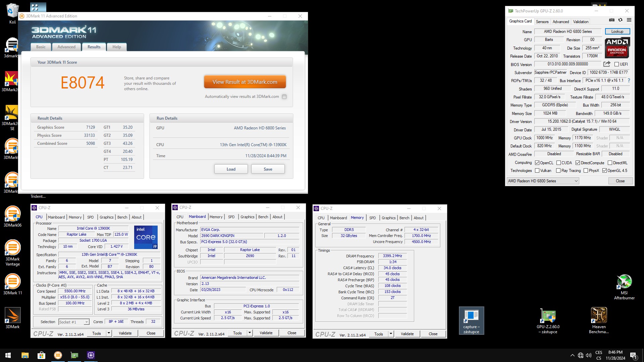
Task: Toggle the CUDA checkbox
Action: pyautogui.click(x=558, y=163)
